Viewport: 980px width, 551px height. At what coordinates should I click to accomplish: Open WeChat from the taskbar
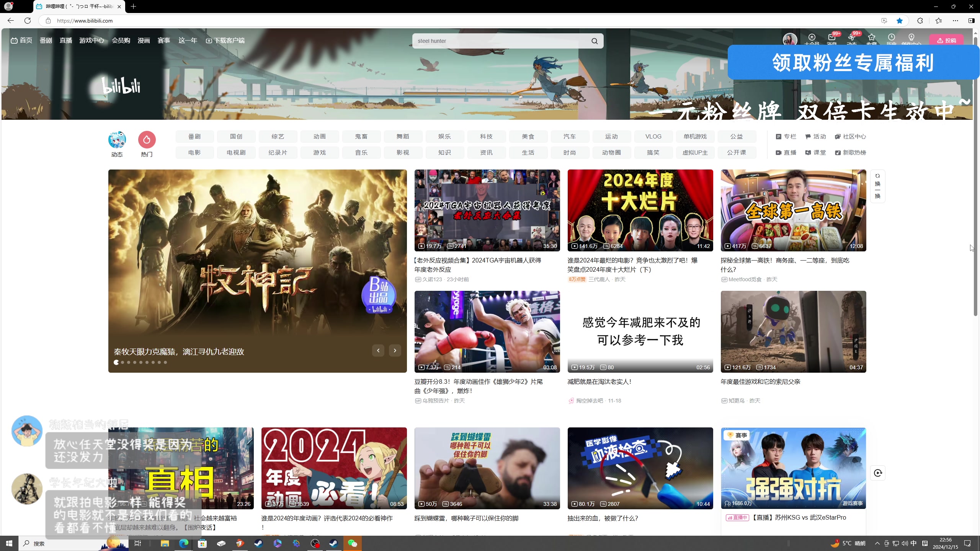point(352,543)
